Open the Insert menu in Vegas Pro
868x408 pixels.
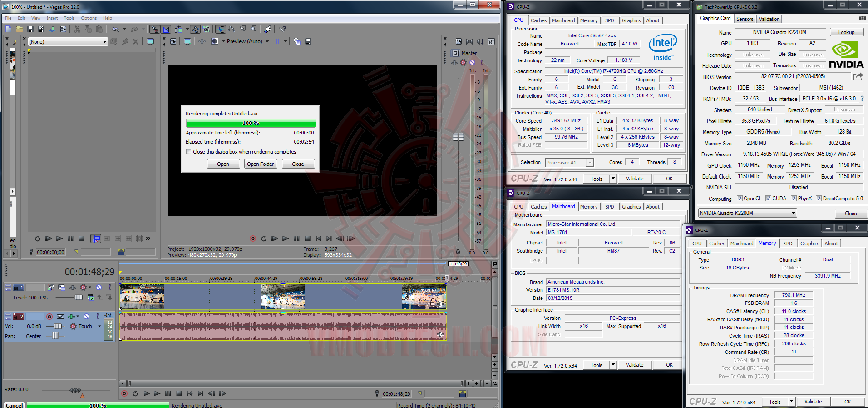(52, 18)
